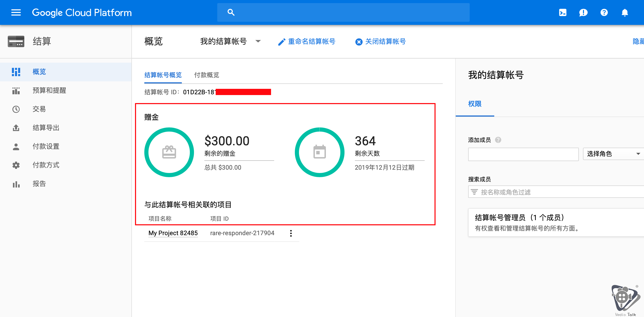Click the 364 remaining days value
This screenshot has height=317, width=644.
click(365, 141)
